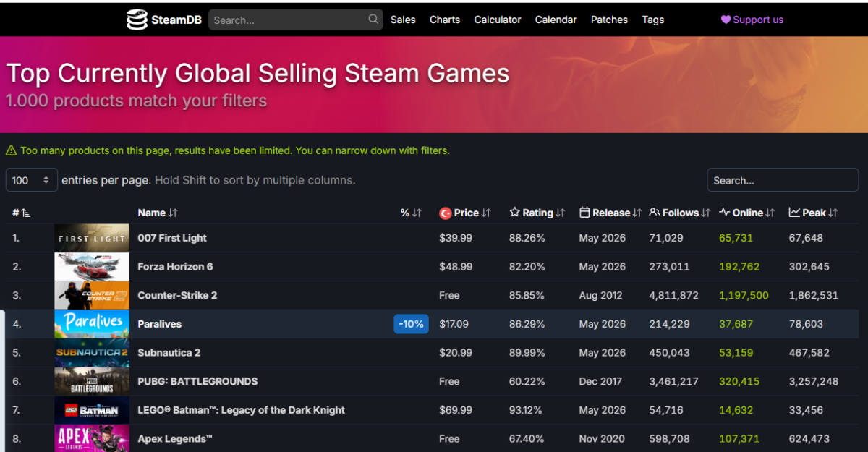Click the 1,197,500 online value
868x452 pixels.
coord(744,295)
